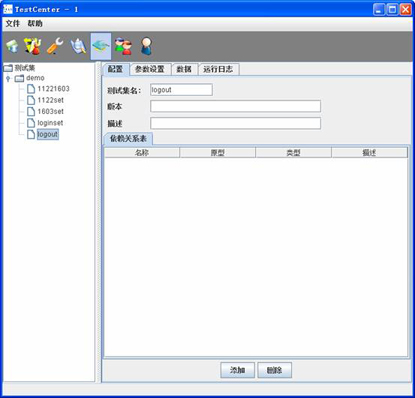Image resolution: width=415 pixels, height=398 pixels.
Task: Click the 名称 column header
Action: click(x=142, y=153)
